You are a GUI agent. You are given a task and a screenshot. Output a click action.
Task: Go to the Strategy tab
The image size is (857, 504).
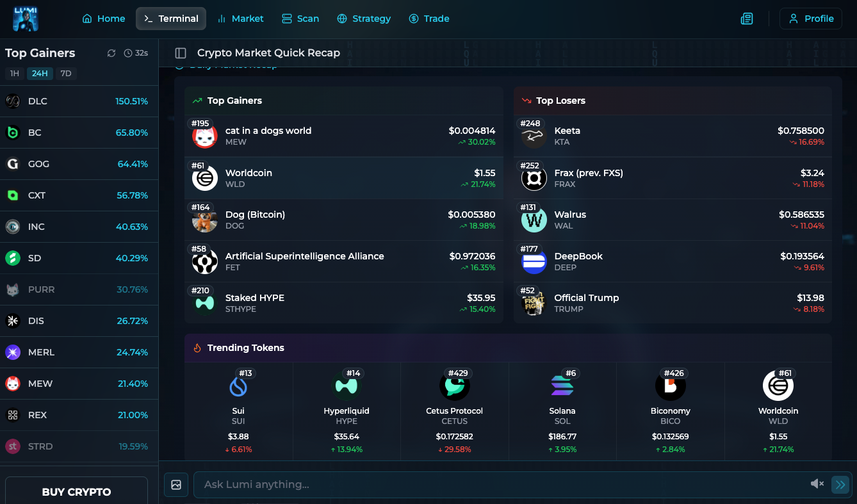364,19
